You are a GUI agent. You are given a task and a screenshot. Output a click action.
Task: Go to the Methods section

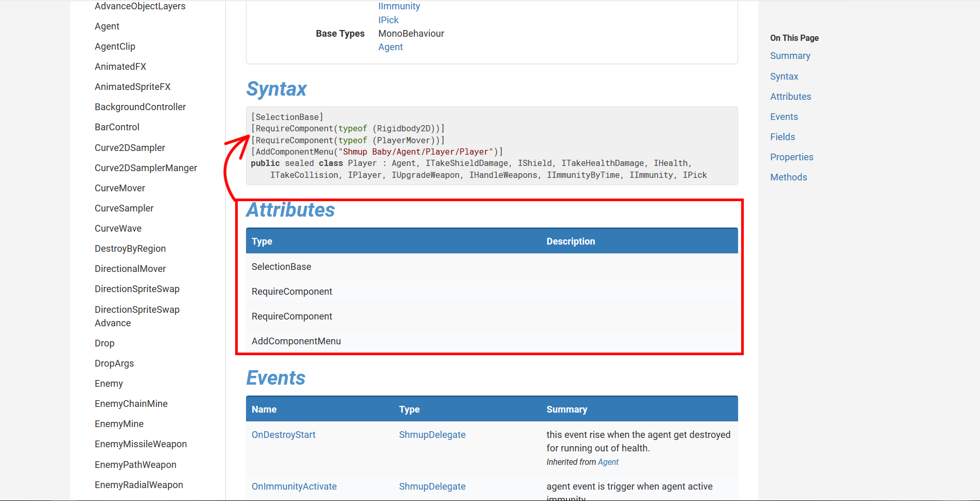click(x=788, y=177)
